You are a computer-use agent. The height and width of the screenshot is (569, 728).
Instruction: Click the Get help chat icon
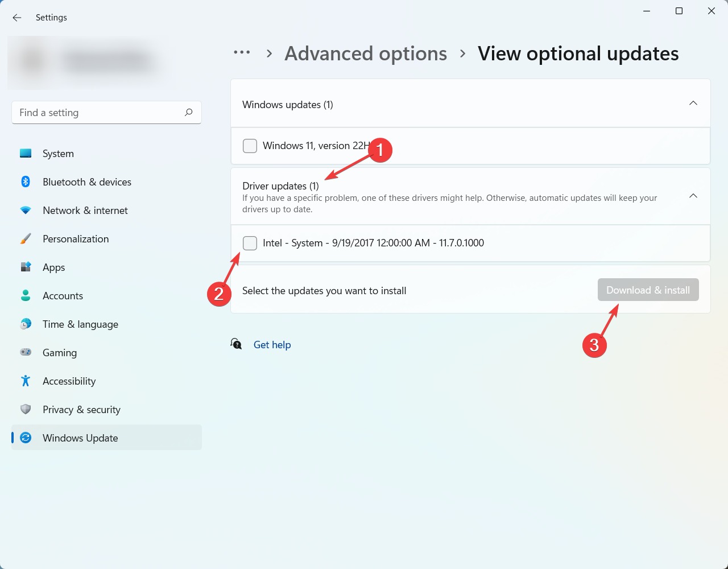[x=236, y=344]
